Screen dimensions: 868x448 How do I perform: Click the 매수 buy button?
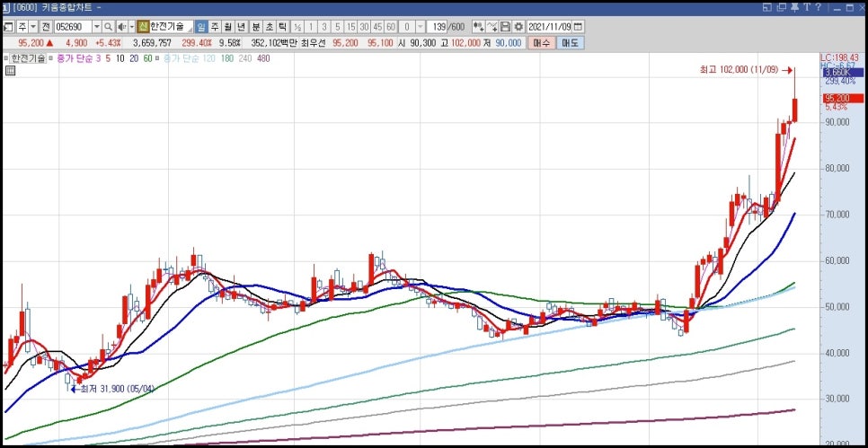pos(540,43)
